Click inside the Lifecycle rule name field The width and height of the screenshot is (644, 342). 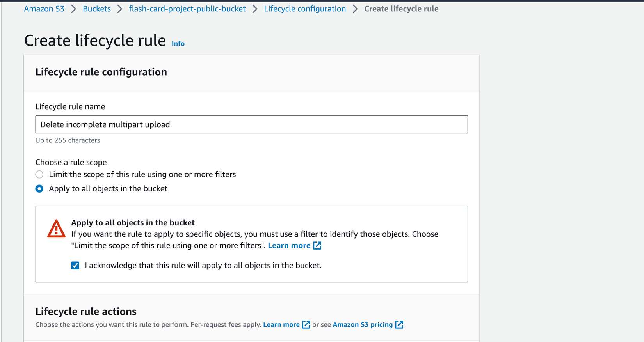(x=251, y=124)
